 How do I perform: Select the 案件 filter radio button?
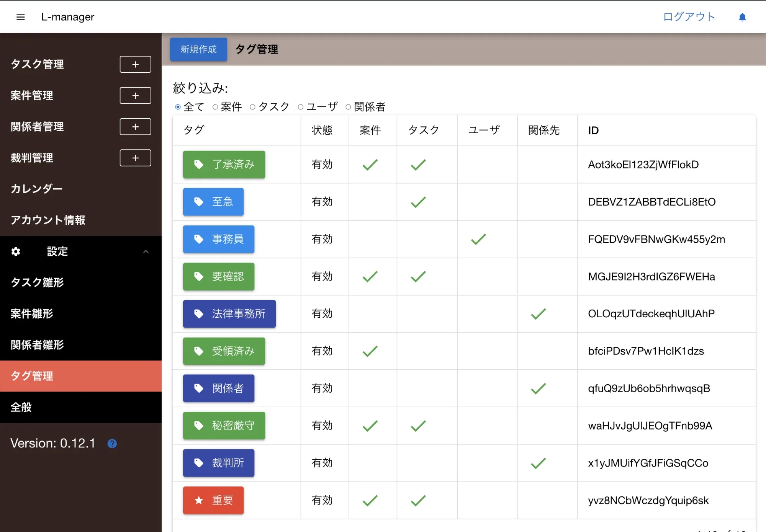coord(215,107)
